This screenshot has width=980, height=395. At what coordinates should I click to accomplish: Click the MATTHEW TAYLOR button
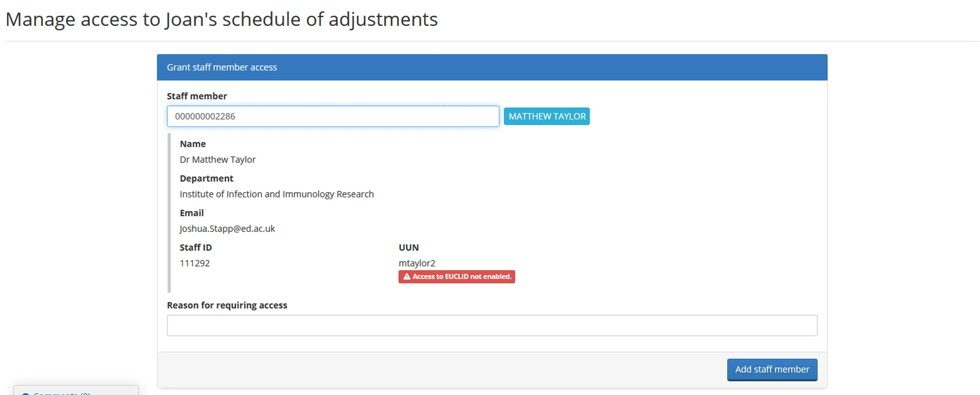(x=546, y=117)
